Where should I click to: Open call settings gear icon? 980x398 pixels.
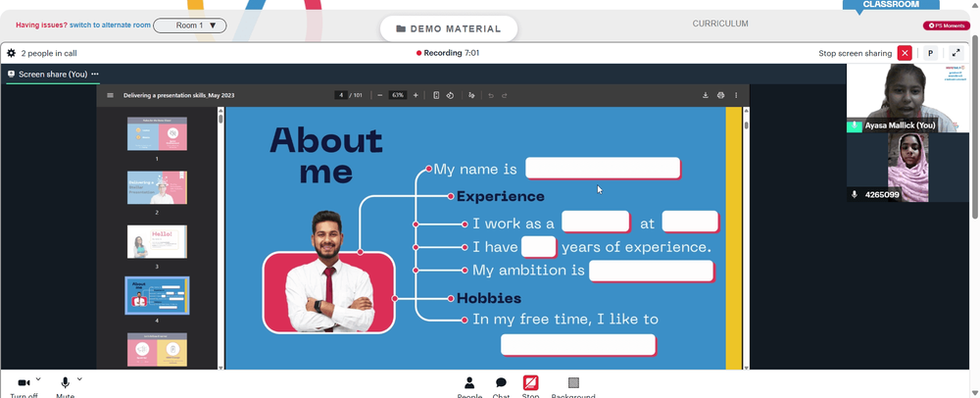pos(11,53)
